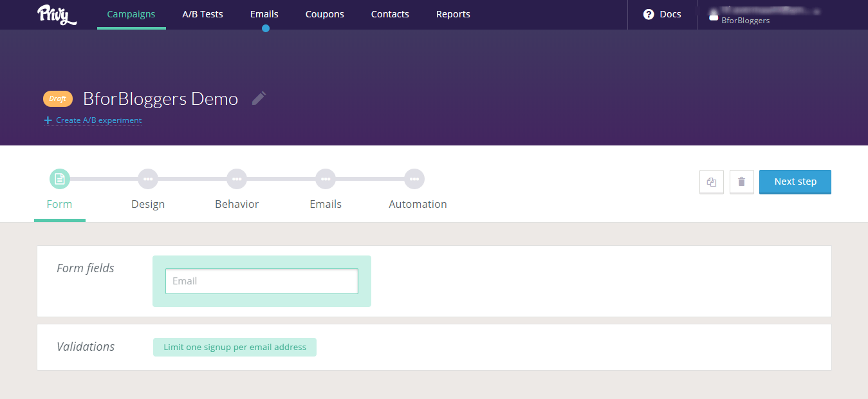Click the Validations label

86,347
